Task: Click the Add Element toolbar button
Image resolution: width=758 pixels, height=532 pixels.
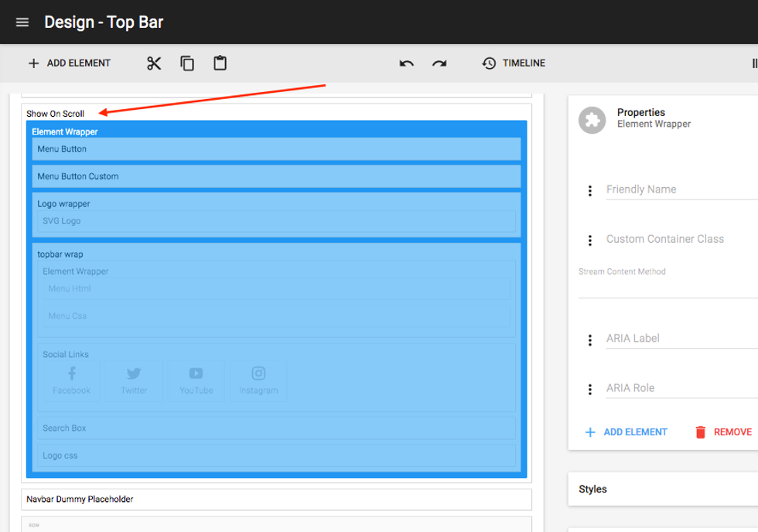Action: click(x=70, y=63)
